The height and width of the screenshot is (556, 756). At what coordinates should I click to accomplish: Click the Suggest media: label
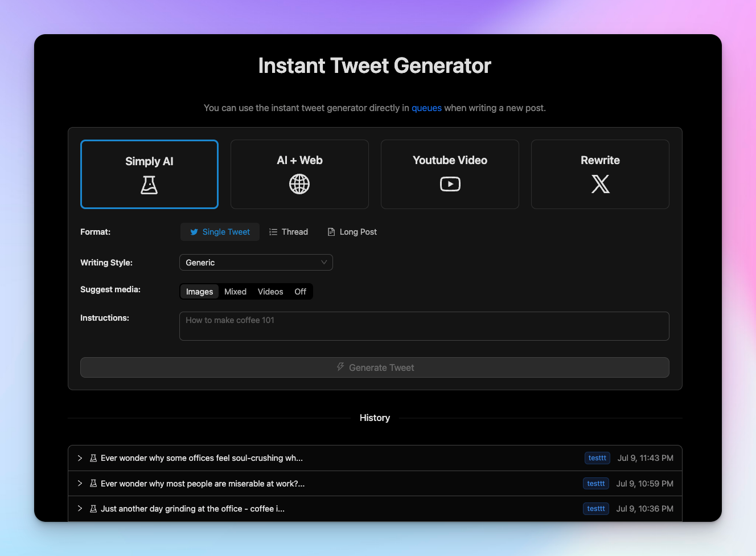coord(110,289)
